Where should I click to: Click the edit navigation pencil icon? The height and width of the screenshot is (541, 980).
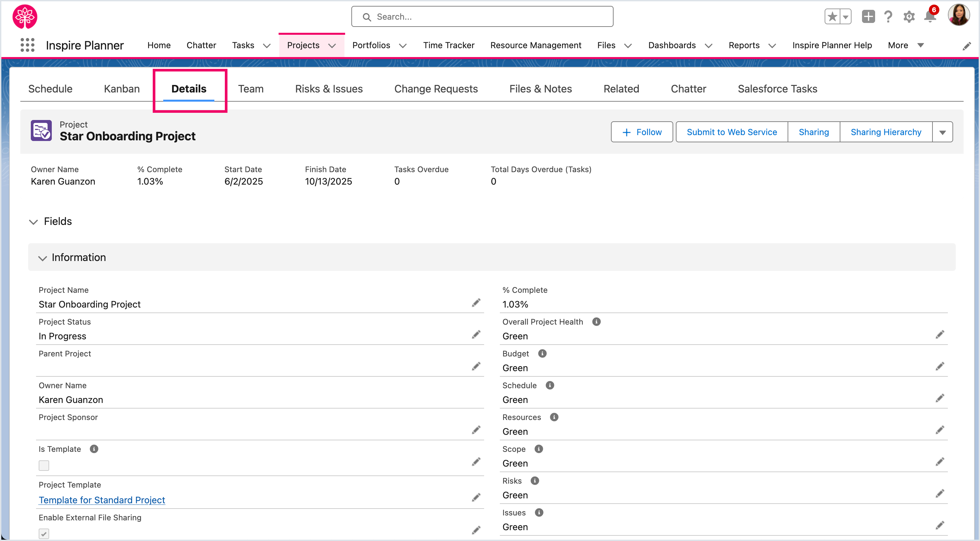[967, 46]
